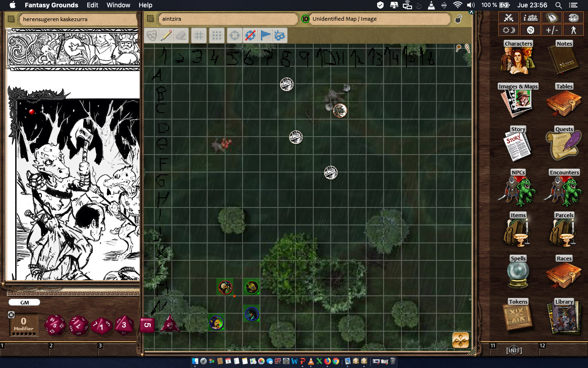
Task: Click the blue flag toolbar button
Action: click(x=265, y=35)
